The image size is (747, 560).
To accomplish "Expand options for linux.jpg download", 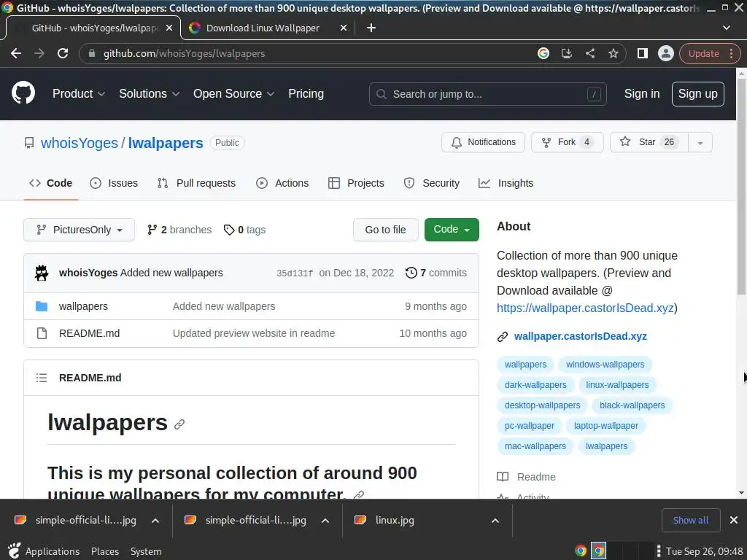I will (495, 521).
